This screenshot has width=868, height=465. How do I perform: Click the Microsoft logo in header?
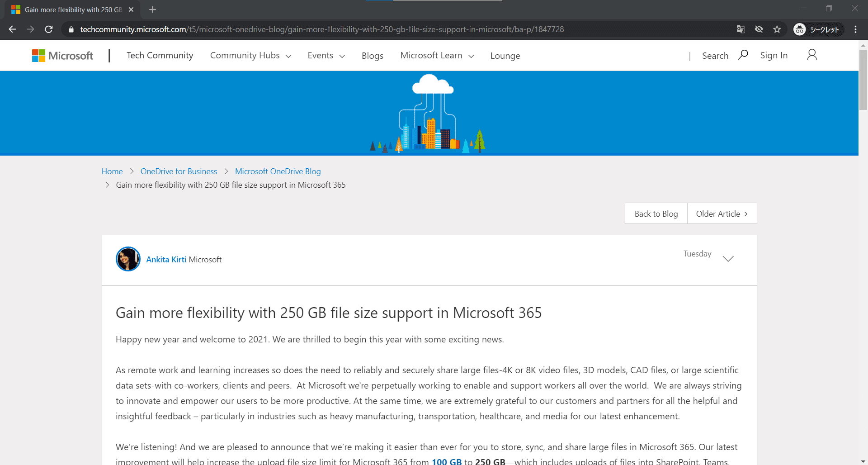62,56
